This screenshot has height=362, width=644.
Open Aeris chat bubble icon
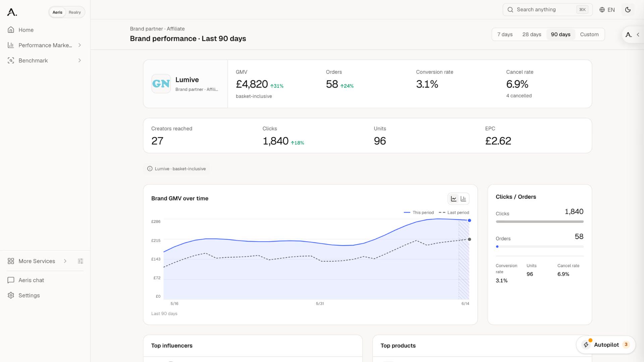pos(11,280)
